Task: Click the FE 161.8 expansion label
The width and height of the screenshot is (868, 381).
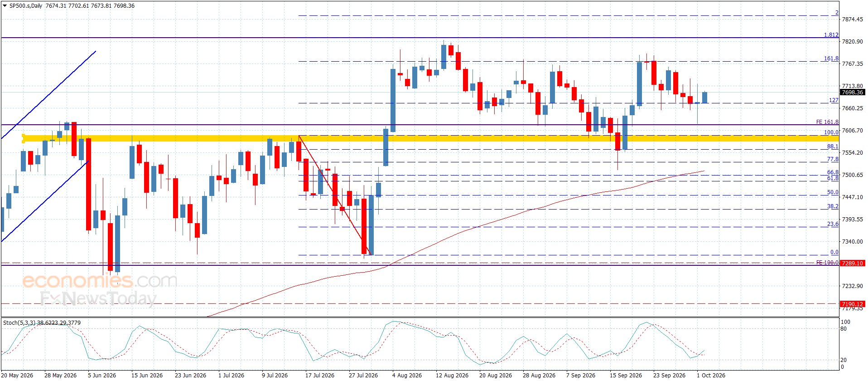Action: point(827,122)
